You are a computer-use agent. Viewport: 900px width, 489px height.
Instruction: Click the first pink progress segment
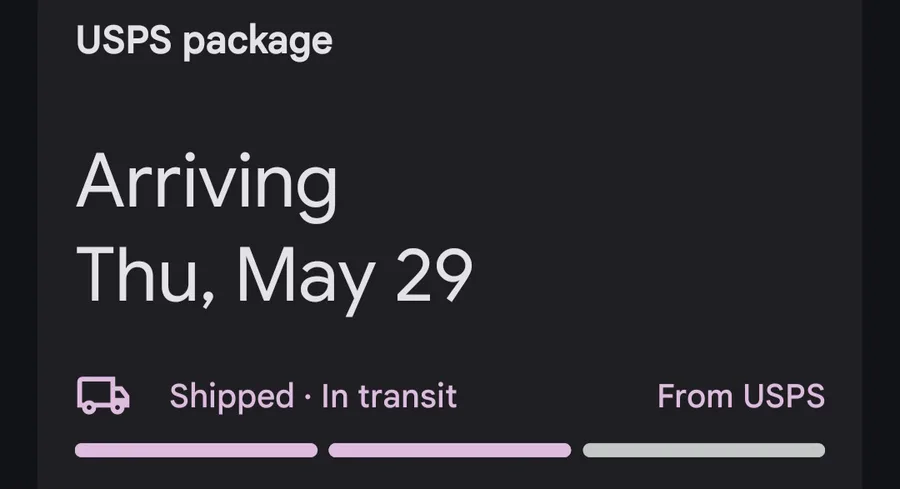click(196, 450)
